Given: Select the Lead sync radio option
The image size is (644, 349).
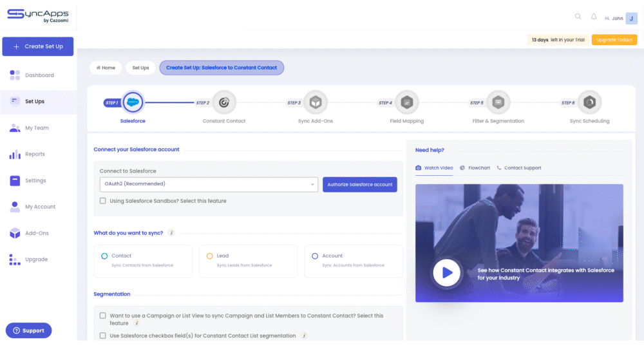Looking at the screenshot, I should [209, 256].
